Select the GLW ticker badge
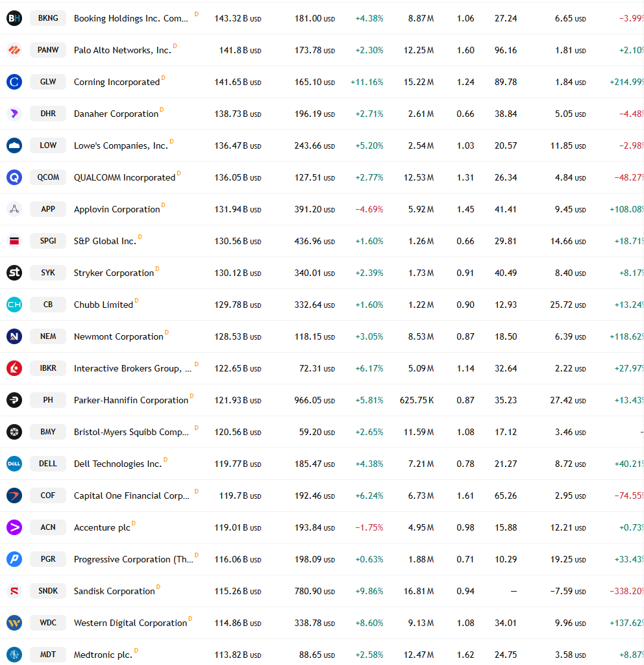The height and width of the screenshot is (665, 644). coord(48,82)
